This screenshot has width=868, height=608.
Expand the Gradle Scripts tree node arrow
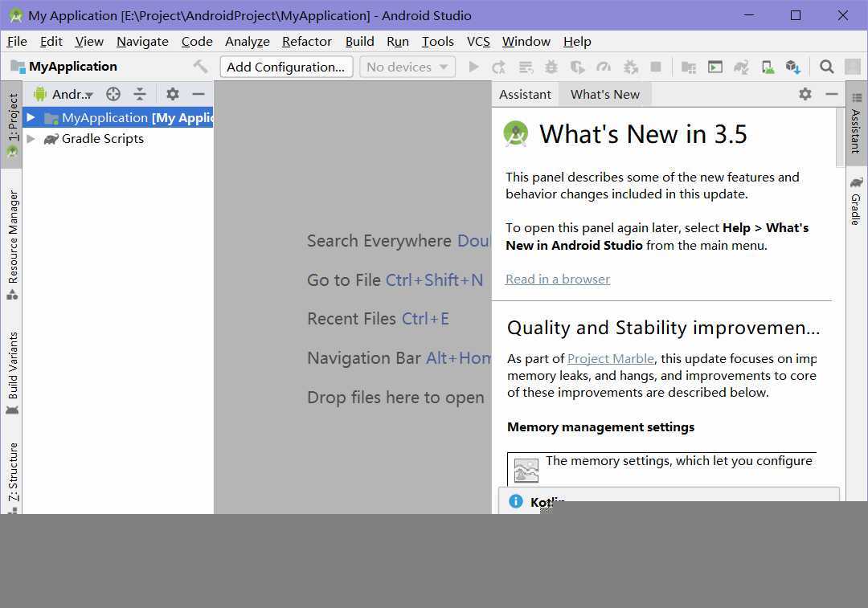[x=31, y=138]
